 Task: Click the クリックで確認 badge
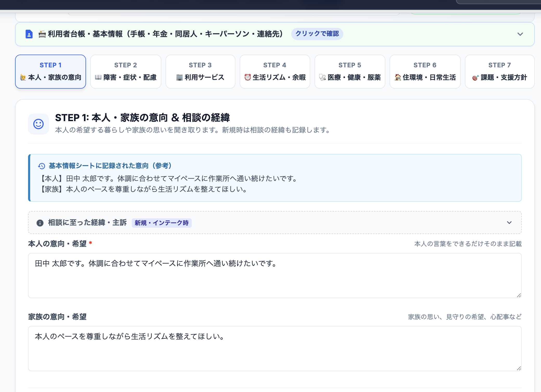tap(317, 34)
